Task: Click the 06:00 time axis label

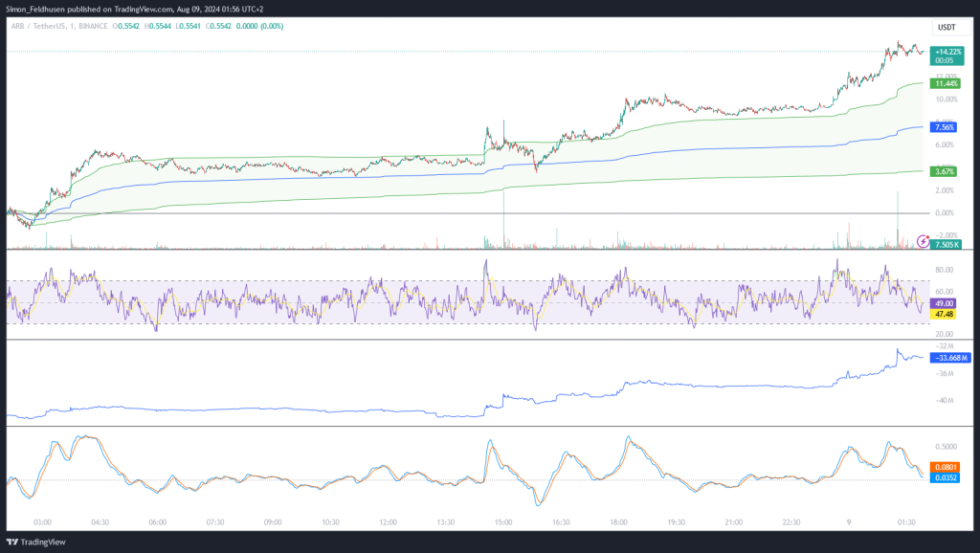Action: click(158, 522)
